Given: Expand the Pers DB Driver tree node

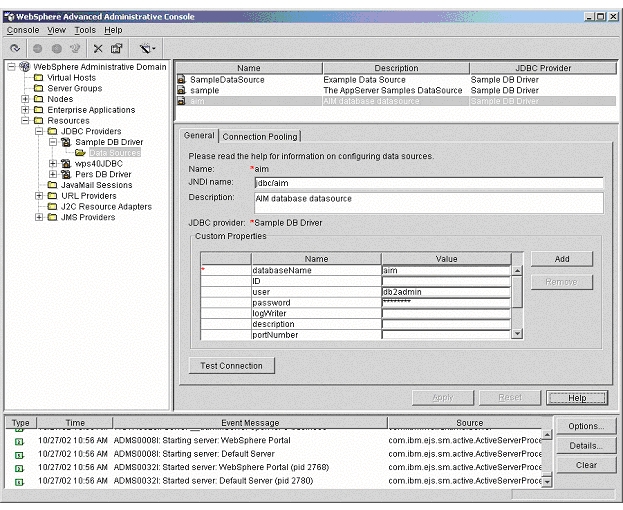Looking at the screenshot, I should (x=53, y=174).
